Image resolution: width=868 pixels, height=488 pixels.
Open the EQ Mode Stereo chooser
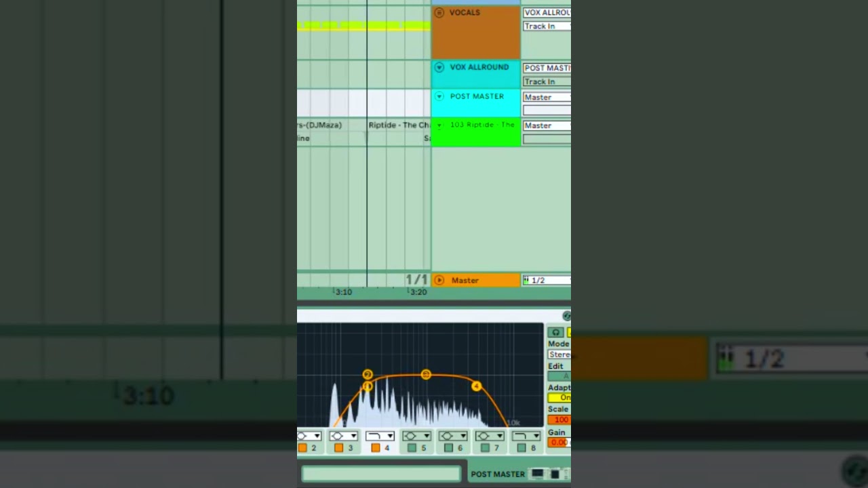[559, 354]
